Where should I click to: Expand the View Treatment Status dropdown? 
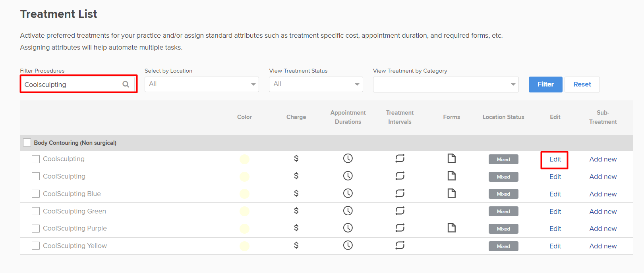(316, 84)
